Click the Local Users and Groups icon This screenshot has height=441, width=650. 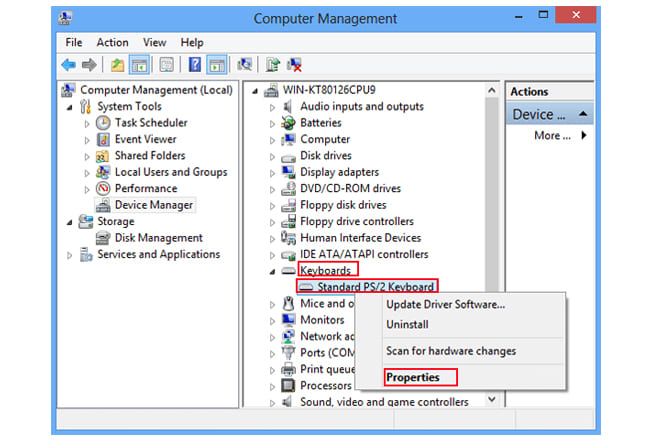(103, 172)
